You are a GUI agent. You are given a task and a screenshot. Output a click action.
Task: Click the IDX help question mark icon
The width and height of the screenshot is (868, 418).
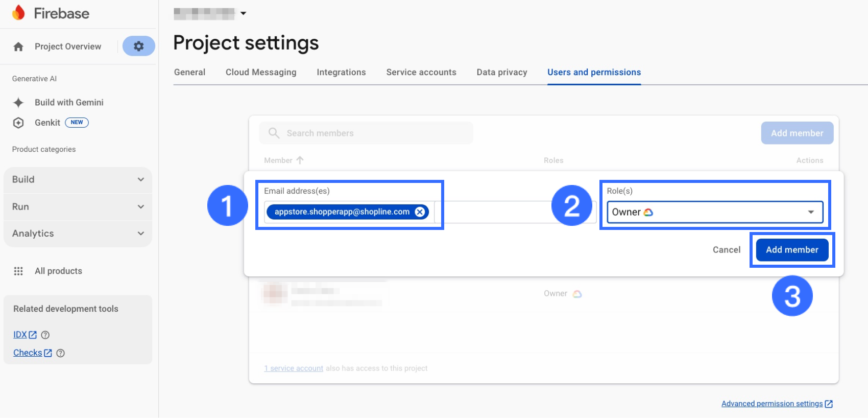click(45, 335)
